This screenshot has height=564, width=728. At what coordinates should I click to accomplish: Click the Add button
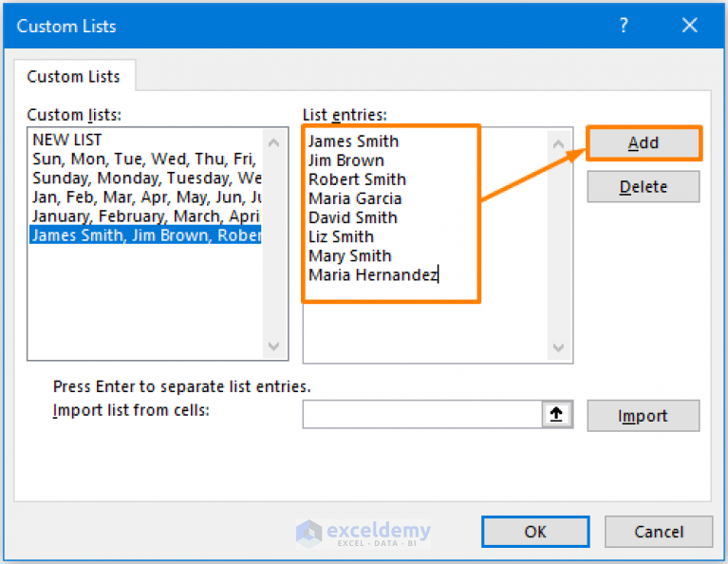[643, 142]
